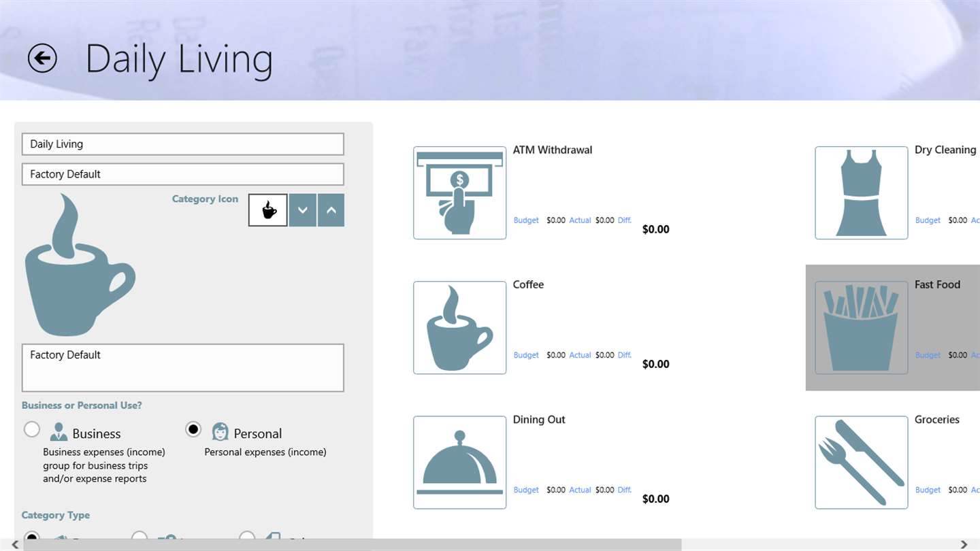This screenshot has height=551, width=980.
Task: Go back using the arrow button
Action: pyautogui.click(x=42, y=59)
